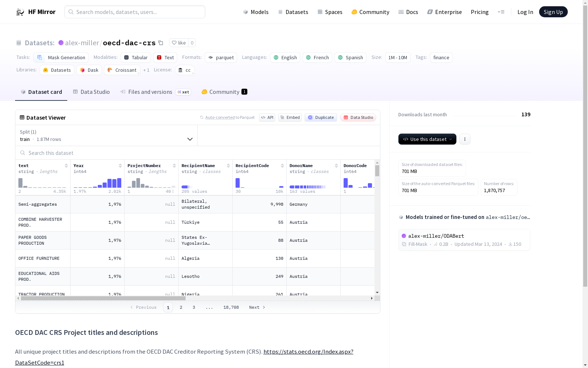Open the Dataset card tab

(x=41, y=92)
